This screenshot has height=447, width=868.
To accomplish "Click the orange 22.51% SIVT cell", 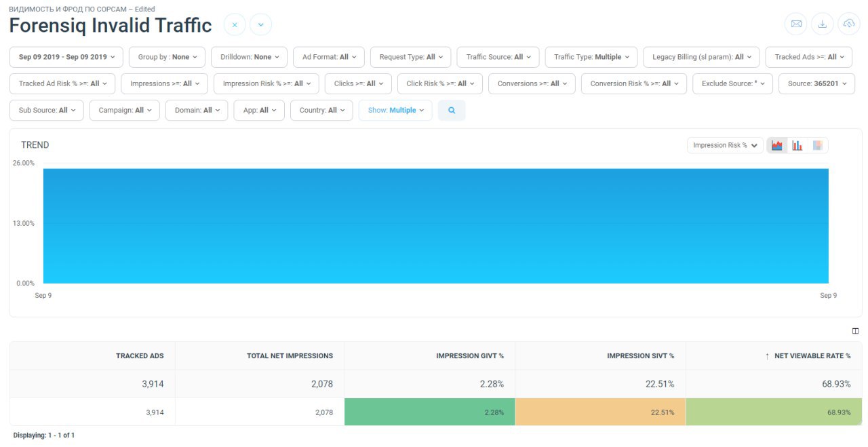I will [x=600, y=412].
